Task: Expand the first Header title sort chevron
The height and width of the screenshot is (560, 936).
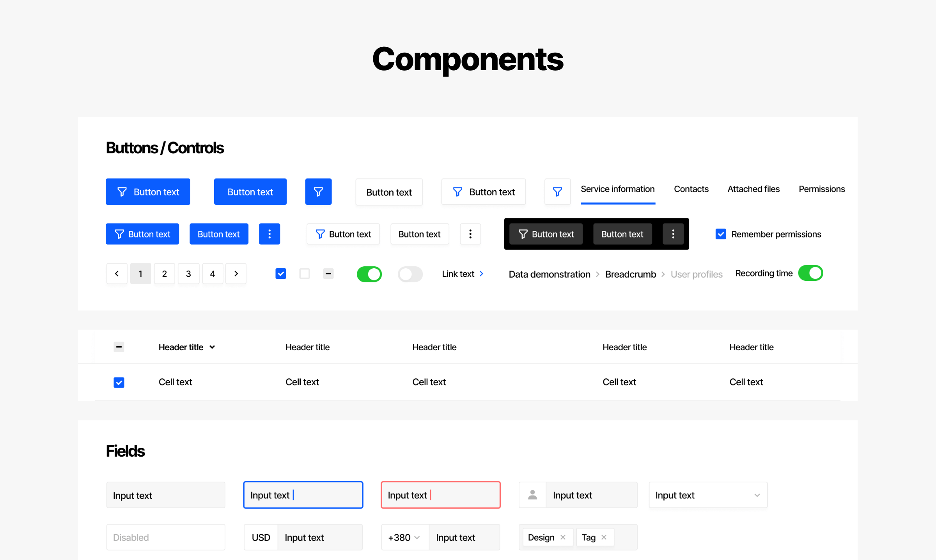Action: (212, 347)
